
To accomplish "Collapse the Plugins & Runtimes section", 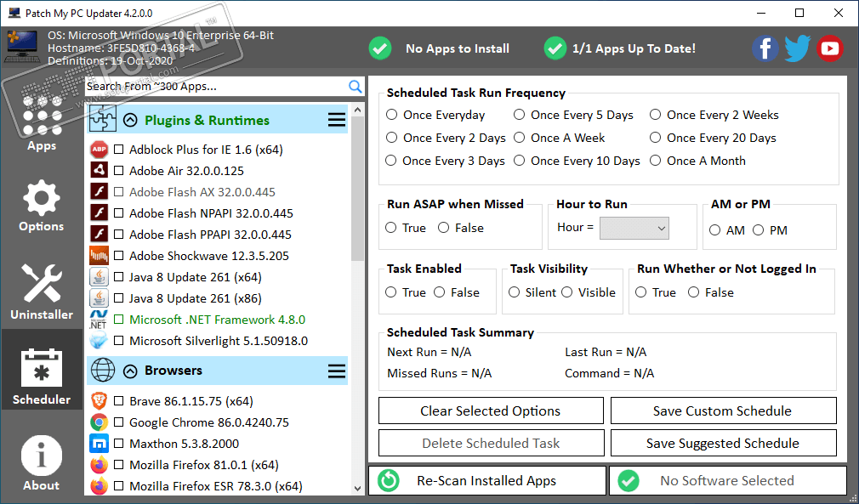I will [x=130, y=121].
